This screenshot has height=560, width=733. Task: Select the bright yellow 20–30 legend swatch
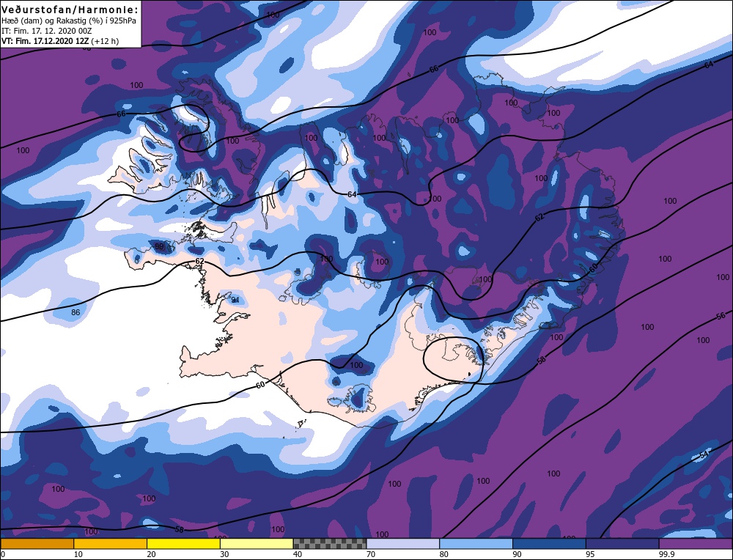click(183, 544)
